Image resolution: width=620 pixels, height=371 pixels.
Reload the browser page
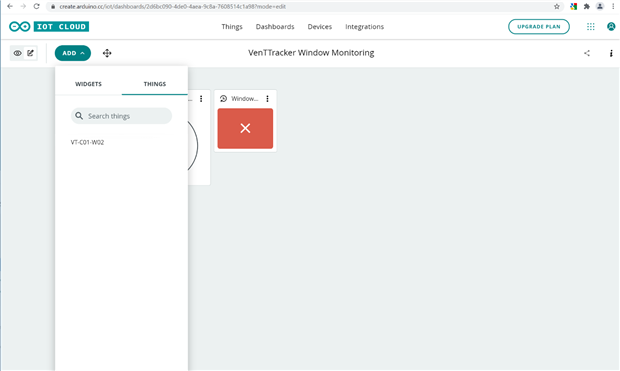(36, 6)
